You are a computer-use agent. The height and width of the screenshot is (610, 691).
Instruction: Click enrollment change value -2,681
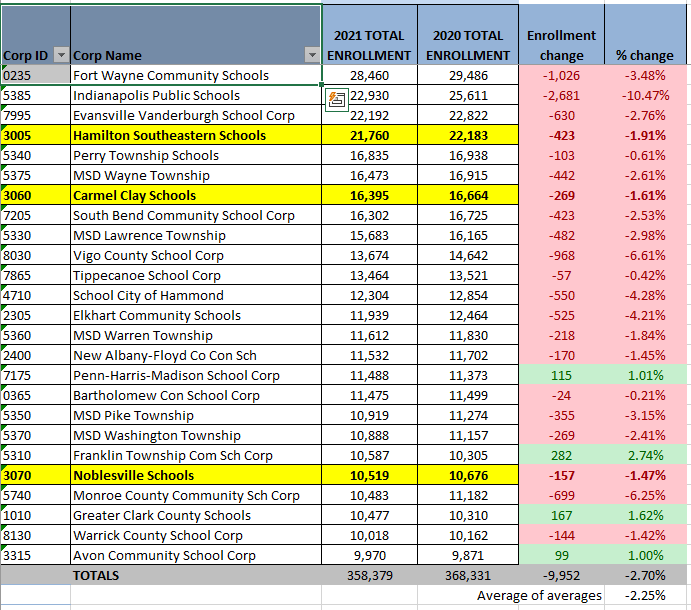(x=561, y=95)
